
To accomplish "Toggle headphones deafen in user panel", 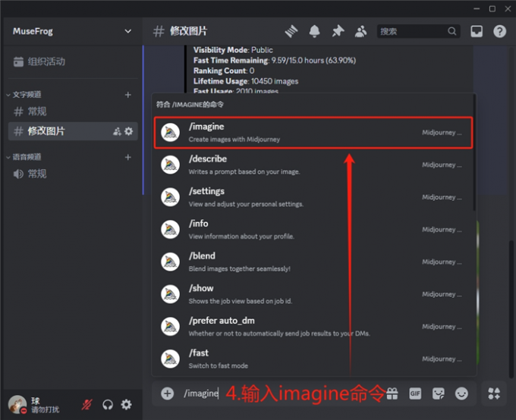I will tap(108, 405).
